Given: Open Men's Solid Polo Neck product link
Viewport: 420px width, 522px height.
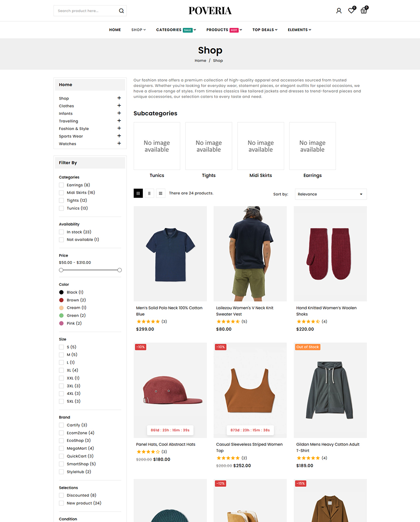Looking at the screenshot, I should pos(169,311).
